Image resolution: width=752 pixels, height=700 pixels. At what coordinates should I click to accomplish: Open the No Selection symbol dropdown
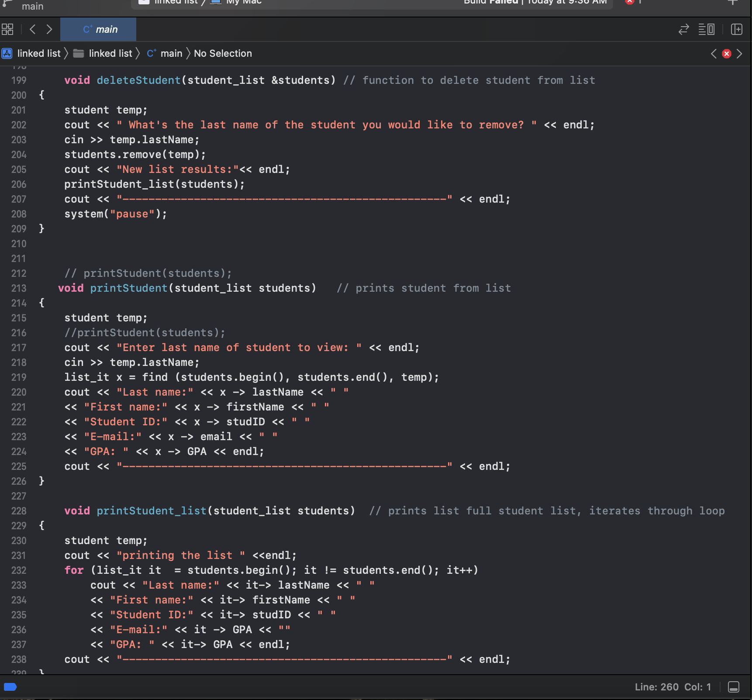point(223,53)
